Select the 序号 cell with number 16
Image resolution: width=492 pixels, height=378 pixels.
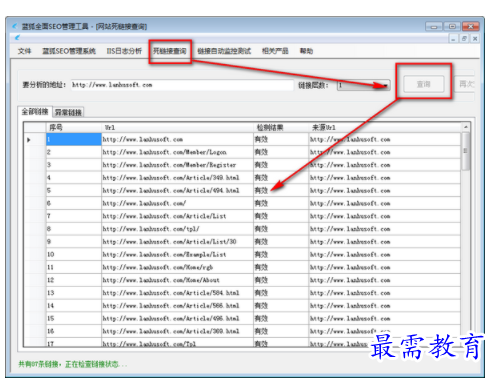point(74,331)
